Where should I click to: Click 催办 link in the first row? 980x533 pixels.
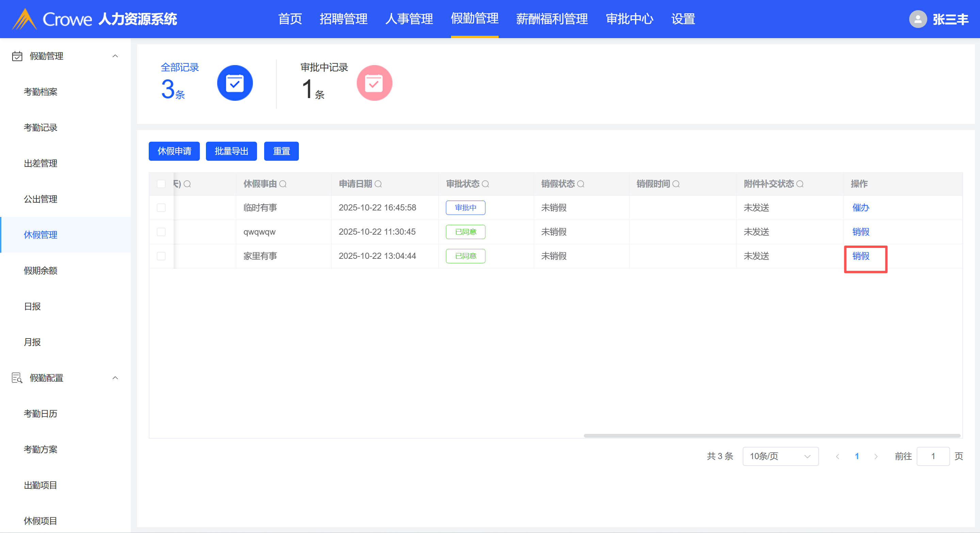tap(861, 208)
